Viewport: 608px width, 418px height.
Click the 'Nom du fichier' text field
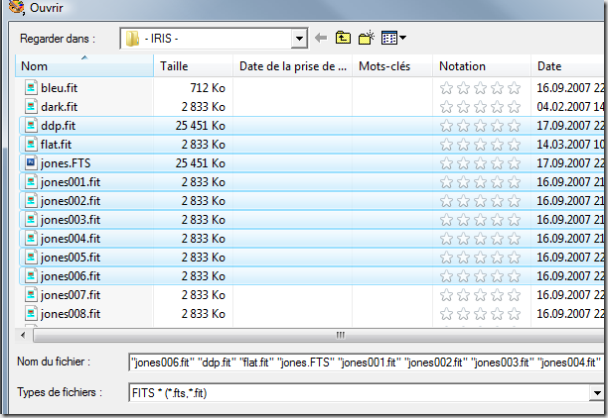pyautogui.click(x=366, y=361)
